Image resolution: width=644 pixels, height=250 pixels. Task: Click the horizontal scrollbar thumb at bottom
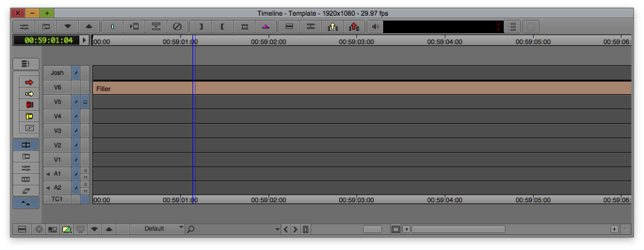click(458, 229)
